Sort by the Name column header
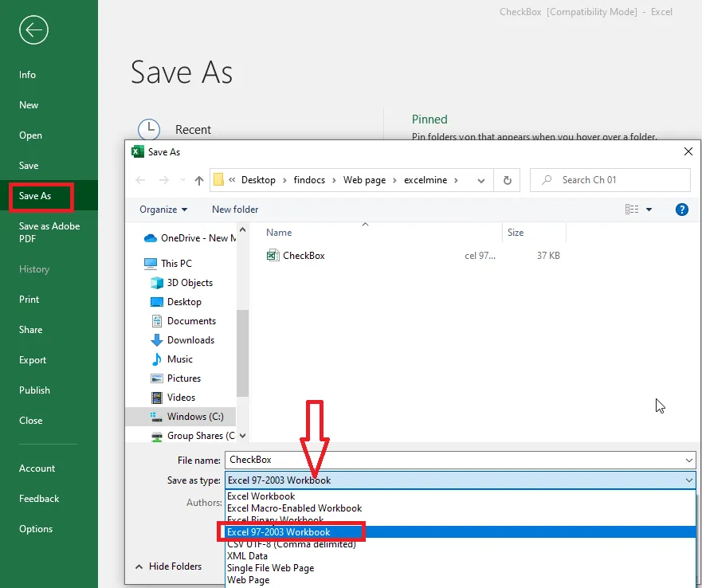702x588 pixels. (x=279, y=233)
